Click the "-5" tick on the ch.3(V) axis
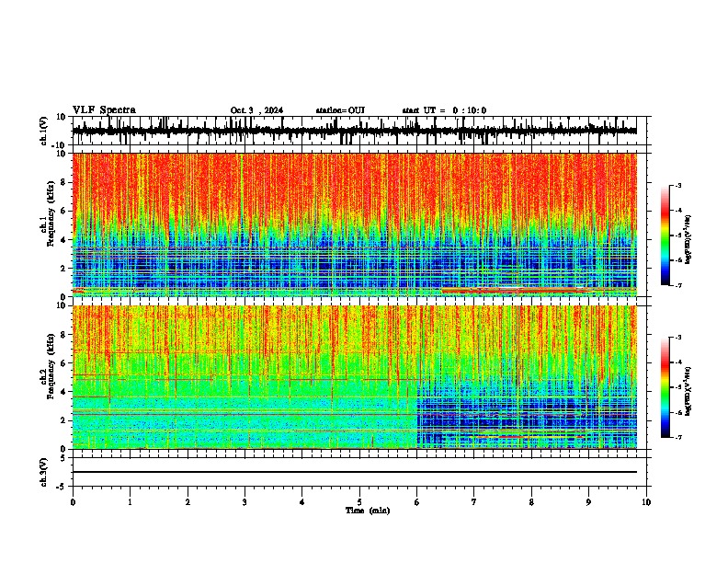This screenshot has width=728, height=563. [62, 487]
